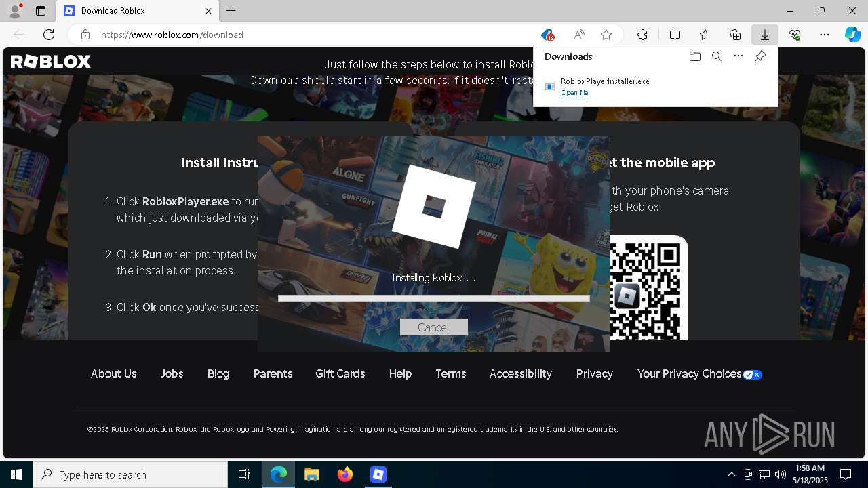Open the Parents footer link
This screenshot has height=488, width=868.
click(x=273, y=373)
